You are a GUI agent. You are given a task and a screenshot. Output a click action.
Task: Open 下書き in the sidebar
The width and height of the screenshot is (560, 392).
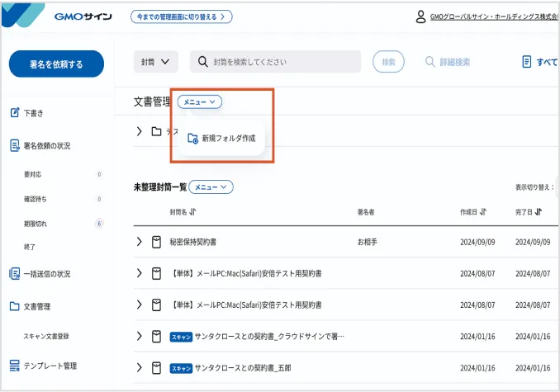34,113
